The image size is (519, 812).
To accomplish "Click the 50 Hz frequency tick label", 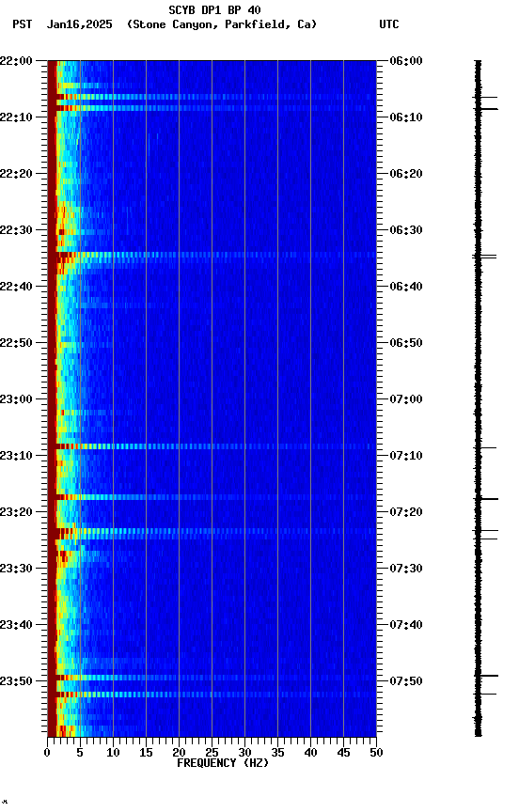I will pos(377,753).
